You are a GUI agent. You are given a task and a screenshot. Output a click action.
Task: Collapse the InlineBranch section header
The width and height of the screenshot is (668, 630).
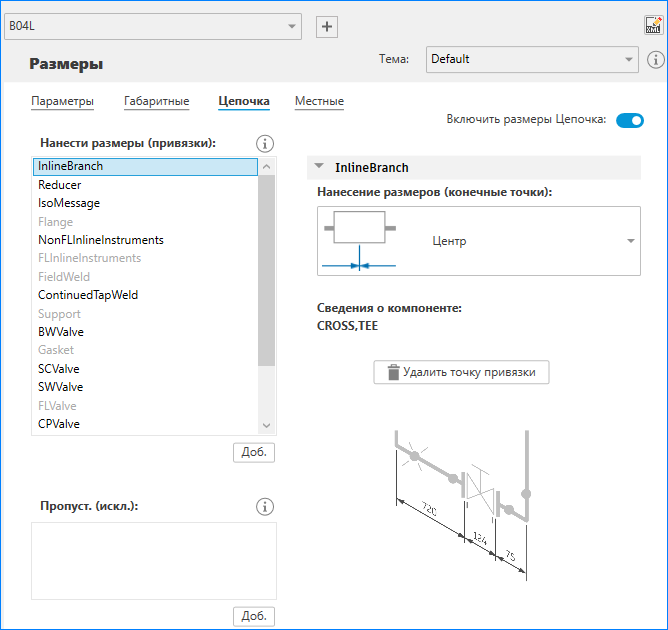[x=319, y=167]
